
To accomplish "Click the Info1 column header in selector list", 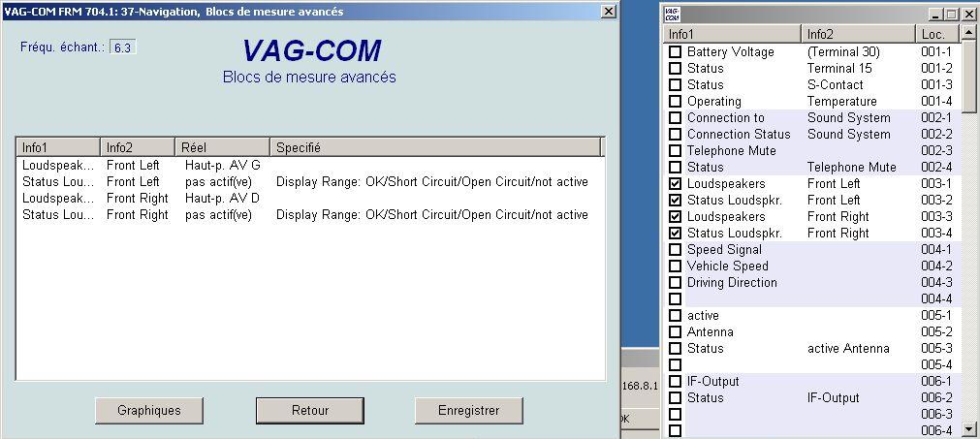I will coord(733,34).
